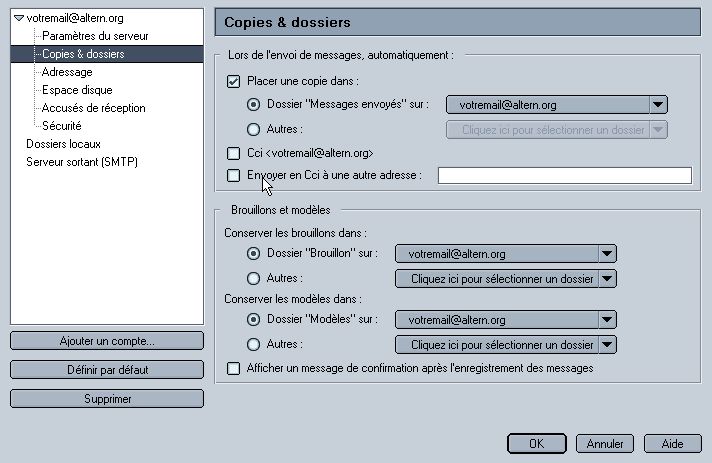
Task: Uncheck Placer une copie dans
Action: pos(233,82)
